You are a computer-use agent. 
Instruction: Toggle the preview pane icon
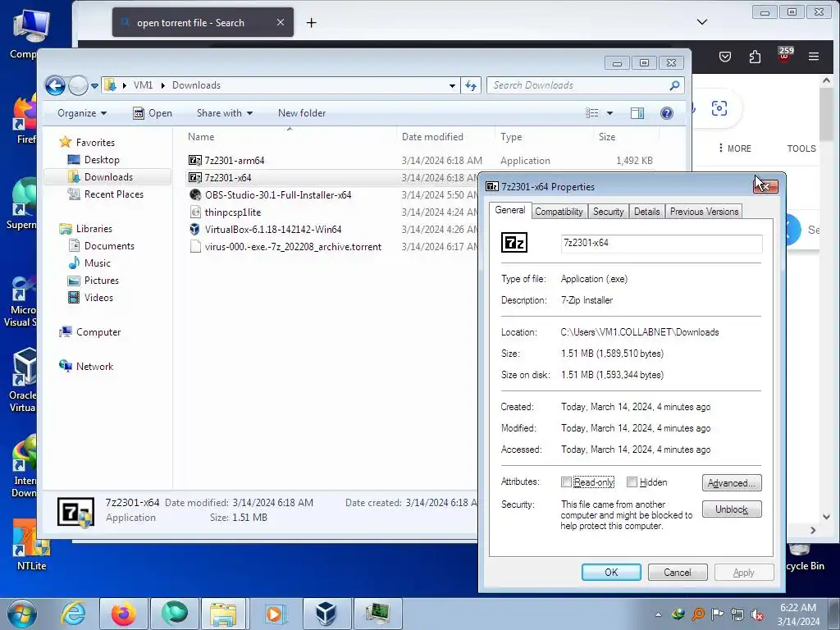[637, 113]
